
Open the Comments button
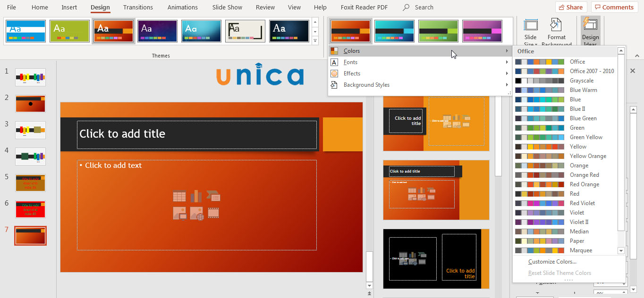click(614, 7)
